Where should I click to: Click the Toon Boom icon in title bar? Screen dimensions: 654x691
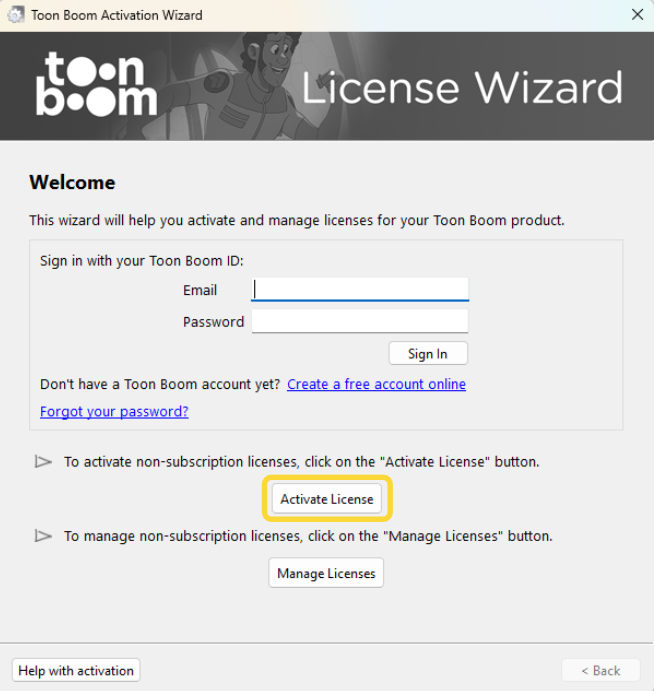[x=16, y=15]
